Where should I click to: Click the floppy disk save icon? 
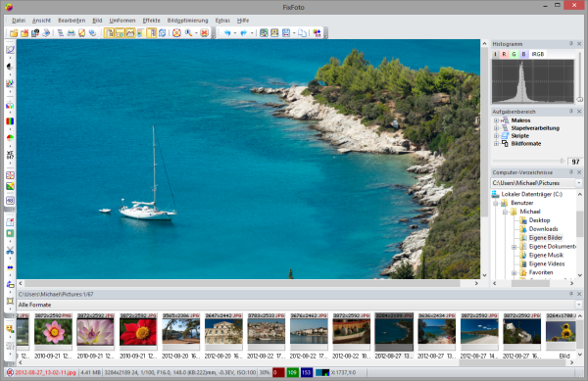[286, 33]
